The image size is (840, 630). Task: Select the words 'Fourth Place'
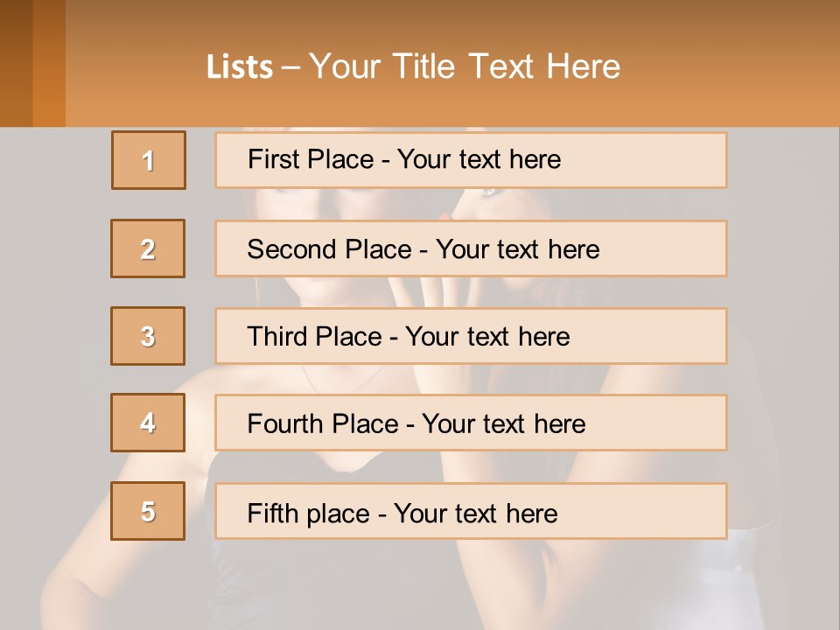point(323,423)
